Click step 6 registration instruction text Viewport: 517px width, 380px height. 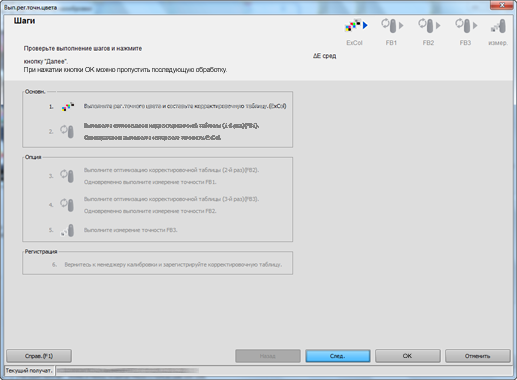[173, 264]
